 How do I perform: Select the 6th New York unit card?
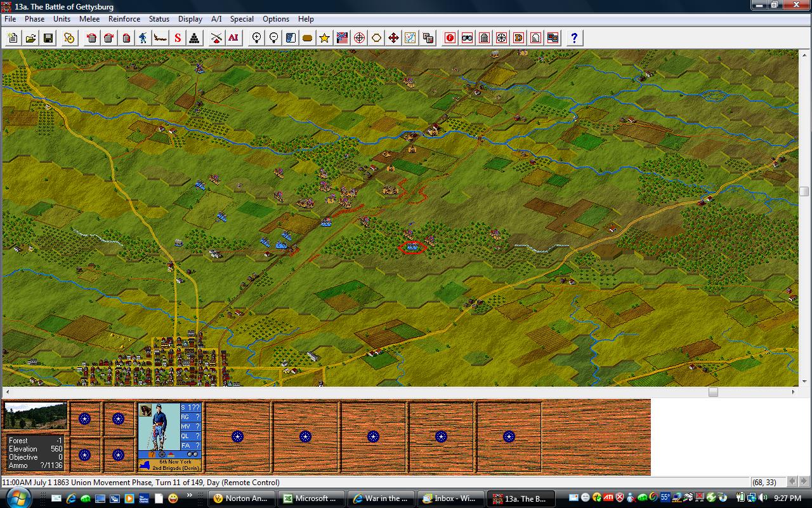(x=170, y=438)
